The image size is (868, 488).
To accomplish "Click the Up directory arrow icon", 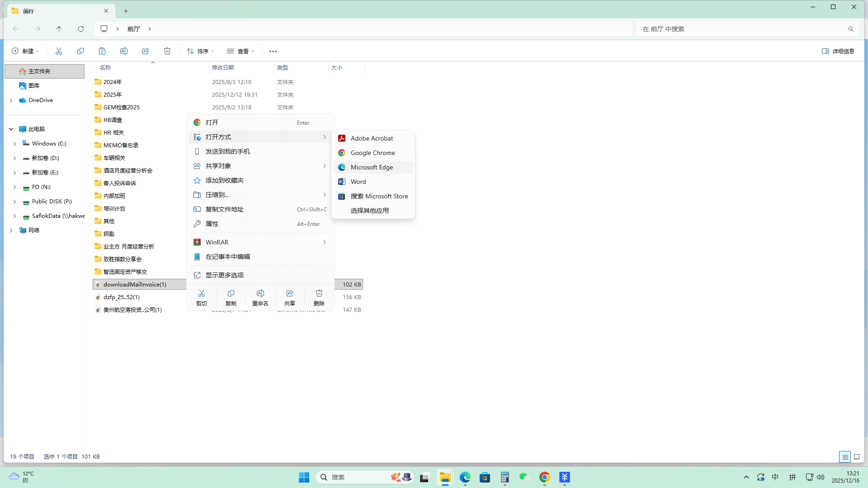I will click(59, 29).
